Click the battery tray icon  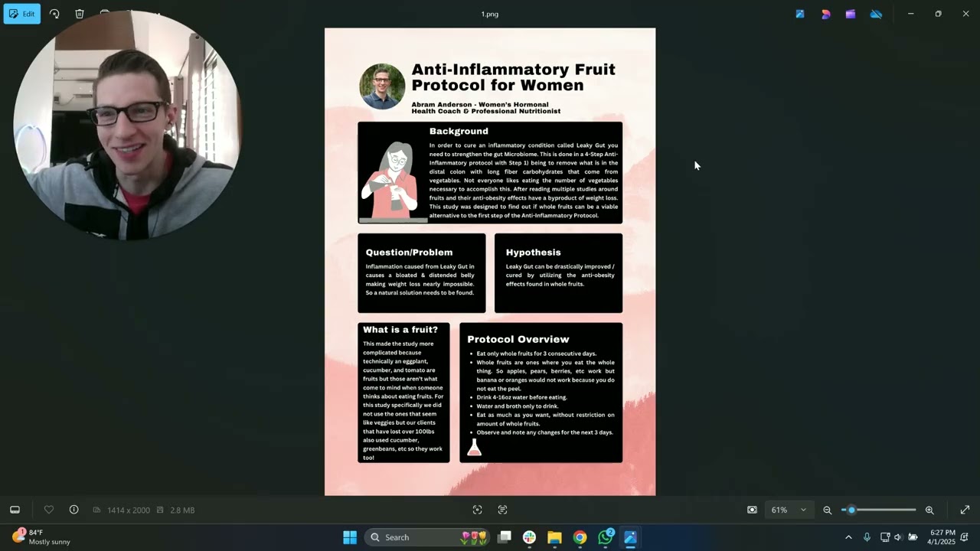[x=913, y=537]
